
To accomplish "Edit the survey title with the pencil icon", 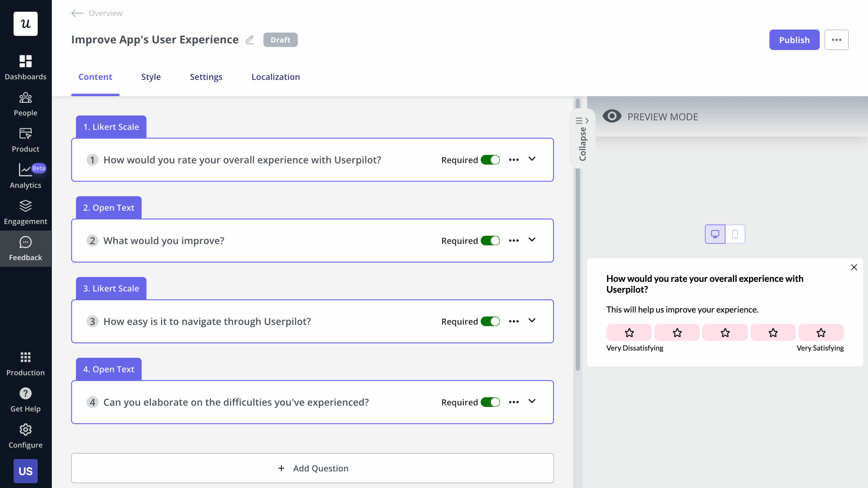I will 250,40.
